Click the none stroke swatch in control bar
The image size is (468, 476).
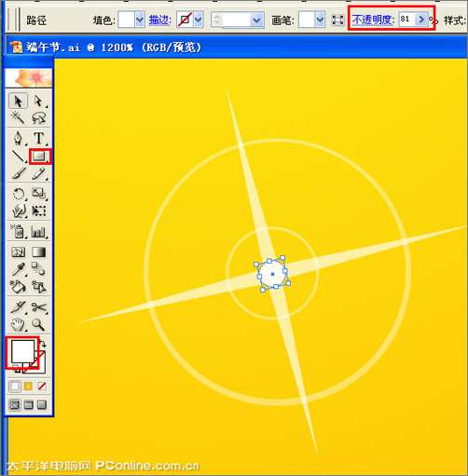(x=185, y=20)
